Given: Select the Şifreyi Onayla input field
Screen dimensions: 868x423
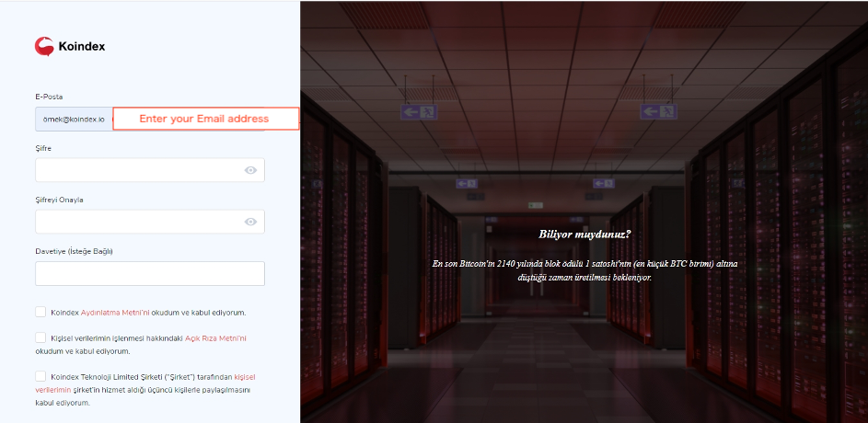Looking at the screenshot, I should (x=138, y=222).
